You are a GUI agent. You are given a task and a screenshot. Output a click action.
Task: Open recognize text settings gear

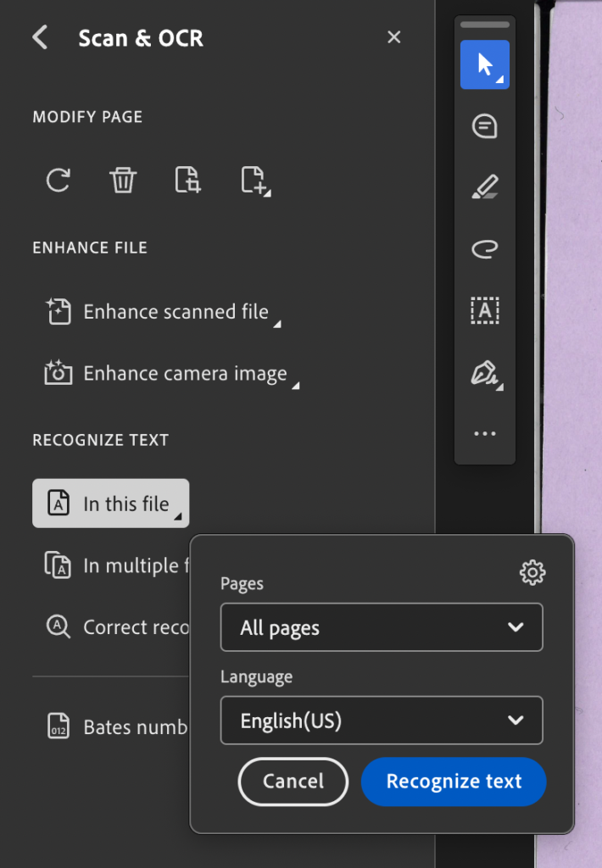(532, 572)
